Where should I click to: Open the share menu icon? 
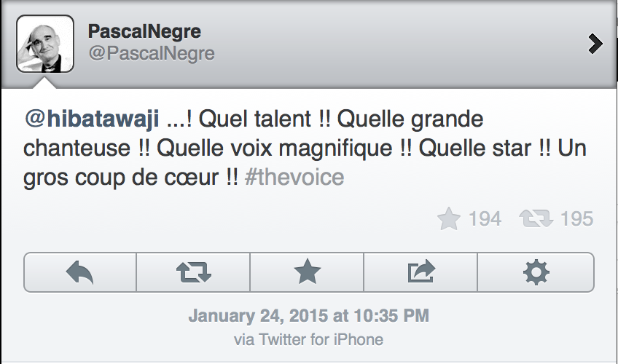click(421, 272)
